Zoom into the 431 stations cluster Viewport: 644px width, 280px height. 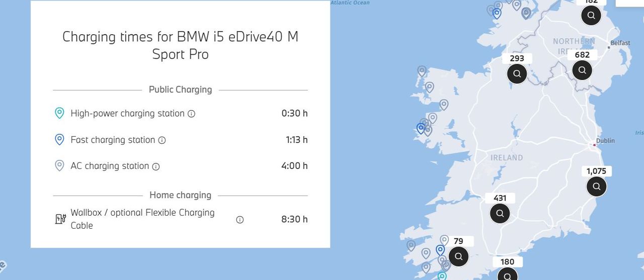(x=500, y=213)
